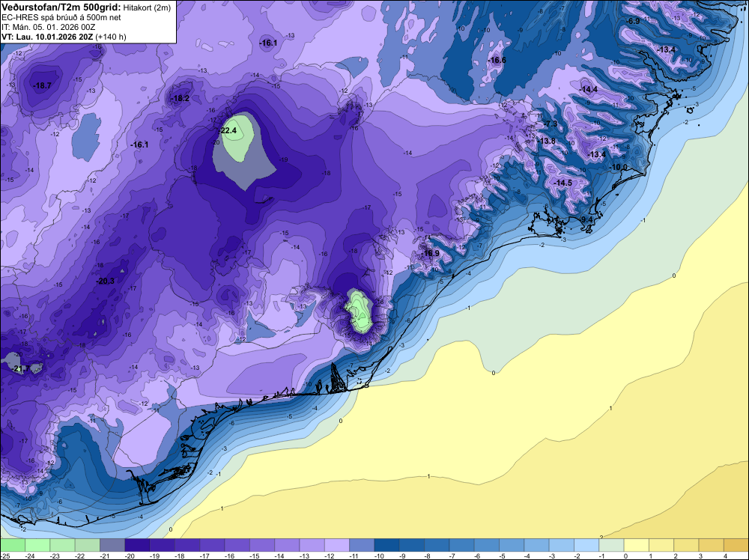Click the -14.5 temperature value
Screen dimensions: 749x560
[x=562, y=183]
